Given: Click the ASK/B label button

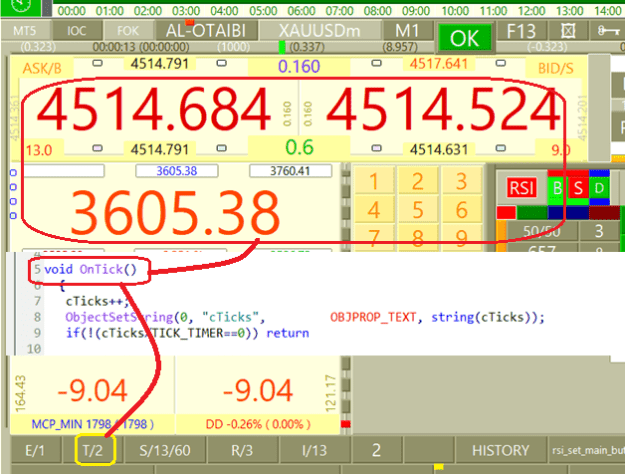Looking at the screenshot, I should 42,69.
